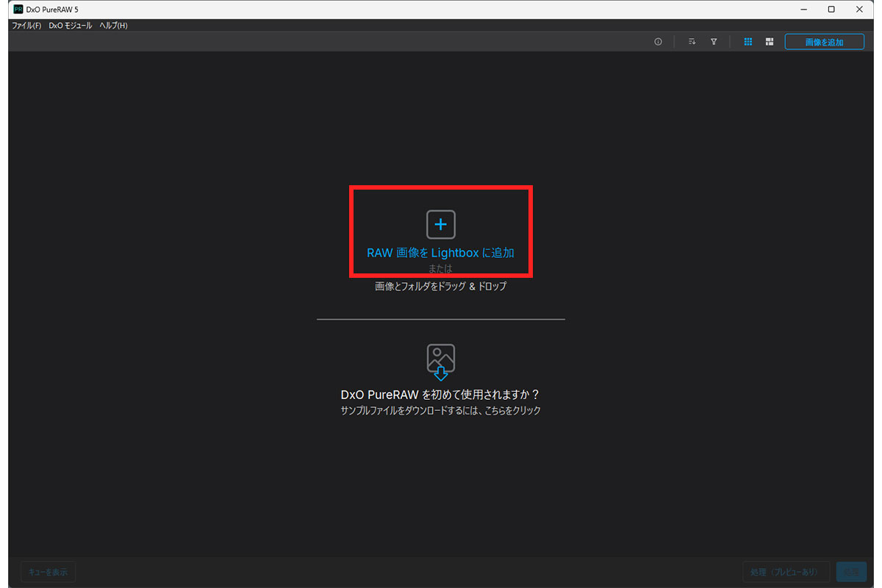The height and width of the screenshot is (588, 882).
Task: Click the DxO PureRAW を初めて使用されますか heading
Action: [x=440, y=394]
